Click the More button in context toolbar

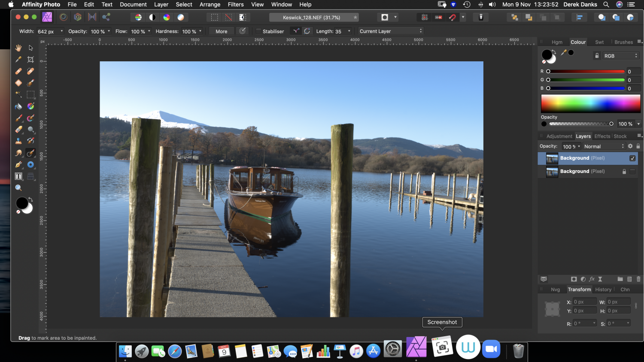pos(221,31)
